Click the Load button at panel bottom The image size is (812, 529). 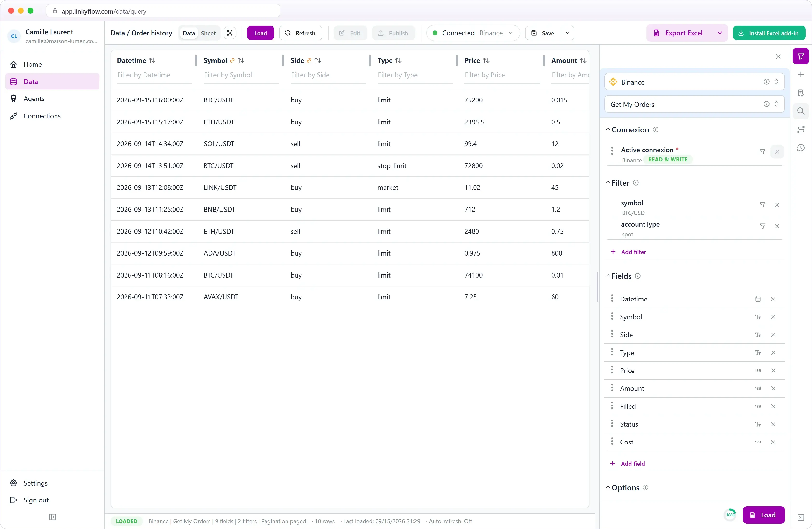click(763, 515)
